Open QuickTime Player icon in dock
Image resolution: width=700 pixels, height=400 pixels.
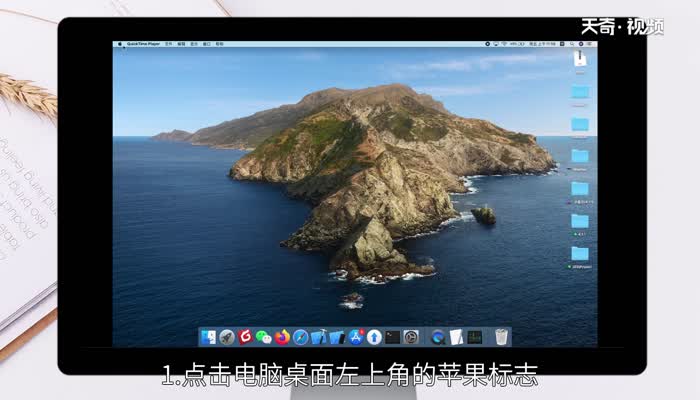pyautogui.click(x=438, y=337)
